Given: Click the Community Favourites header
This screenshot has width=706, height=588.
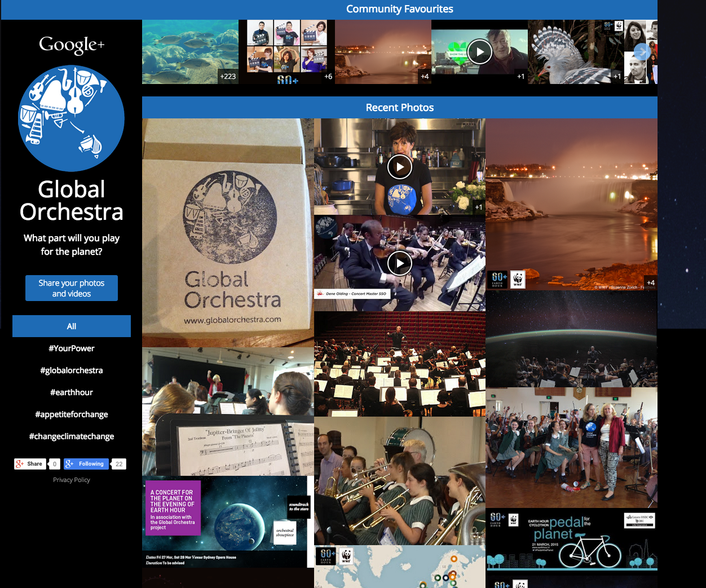Looking at the screenshot, I should coord(400,9).
